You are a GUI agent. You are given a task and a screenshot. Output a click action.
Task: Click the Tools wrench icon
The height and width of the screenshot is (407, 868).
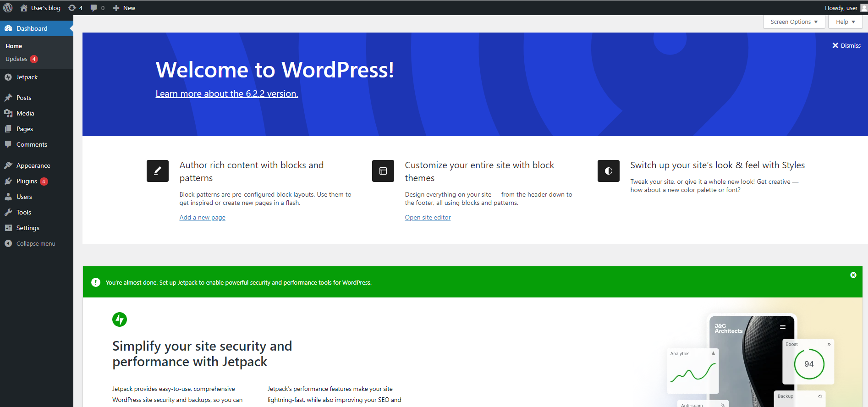8,212
